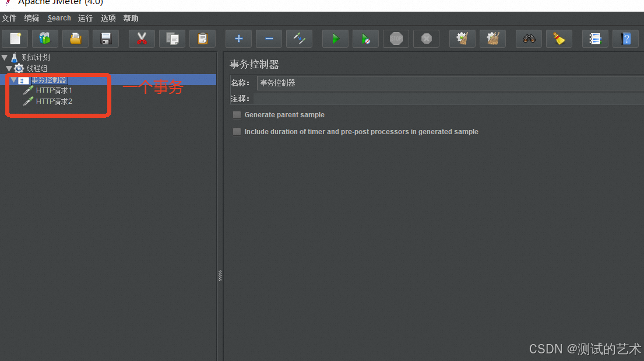Collapse the 事务控制器 tree node arrow

tap(13, 80)
